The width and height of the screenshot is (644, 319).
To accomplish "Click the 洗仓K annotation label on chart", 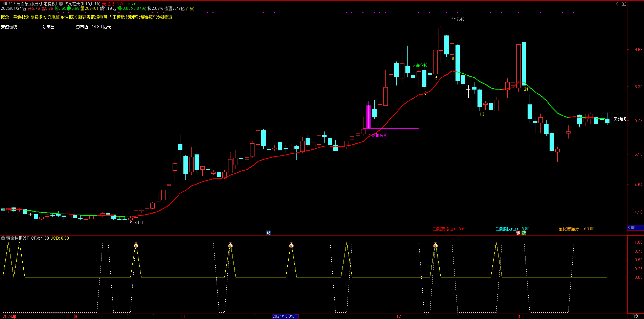I will [420, 65].
